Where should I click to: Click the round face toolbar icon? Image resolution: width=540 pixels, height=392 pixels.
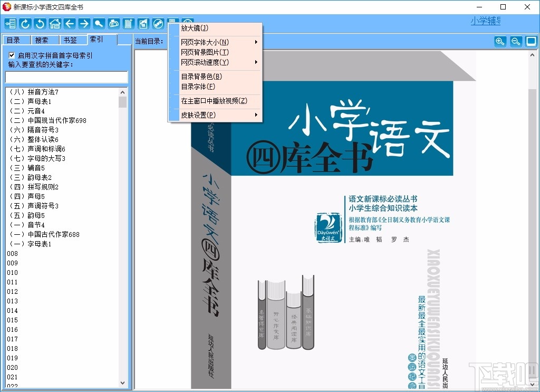[188, 21]
